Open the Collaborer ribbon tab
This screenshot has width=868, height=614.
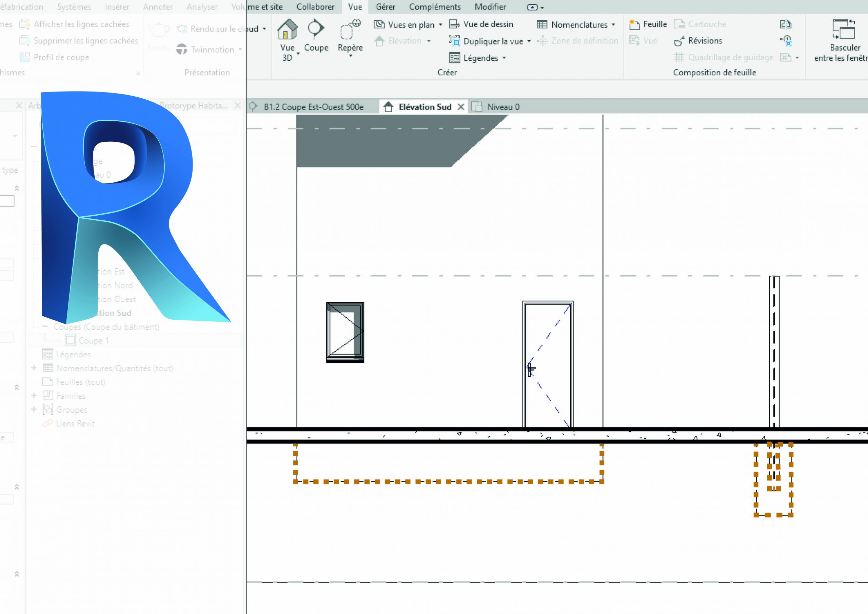click(315, 7)
